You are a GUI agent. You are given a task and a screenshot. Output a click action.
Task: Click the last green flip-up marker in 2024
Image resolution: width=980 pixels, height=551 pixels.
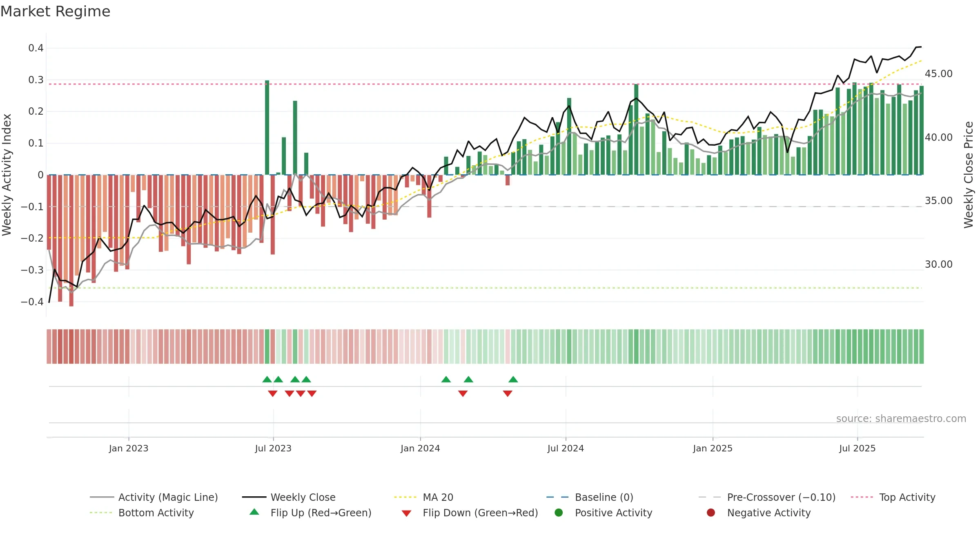click(513, 380)
